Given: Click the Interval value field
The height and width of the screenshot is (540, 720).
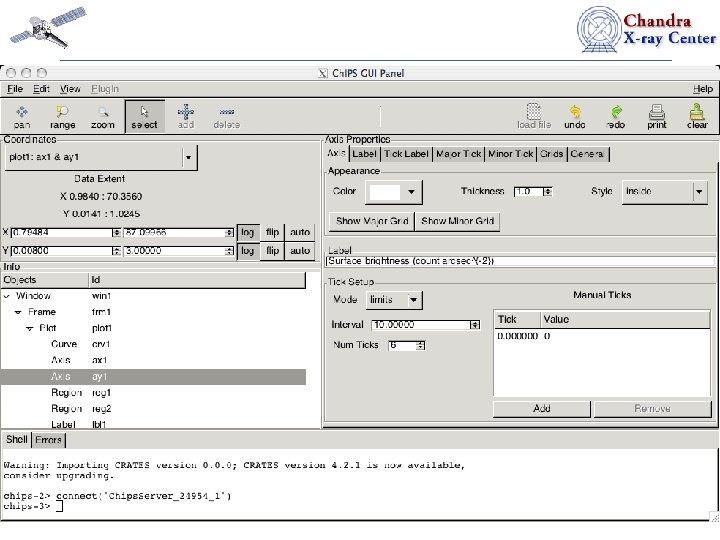Looking at the screenshot, I should click(x=421, y=325).
